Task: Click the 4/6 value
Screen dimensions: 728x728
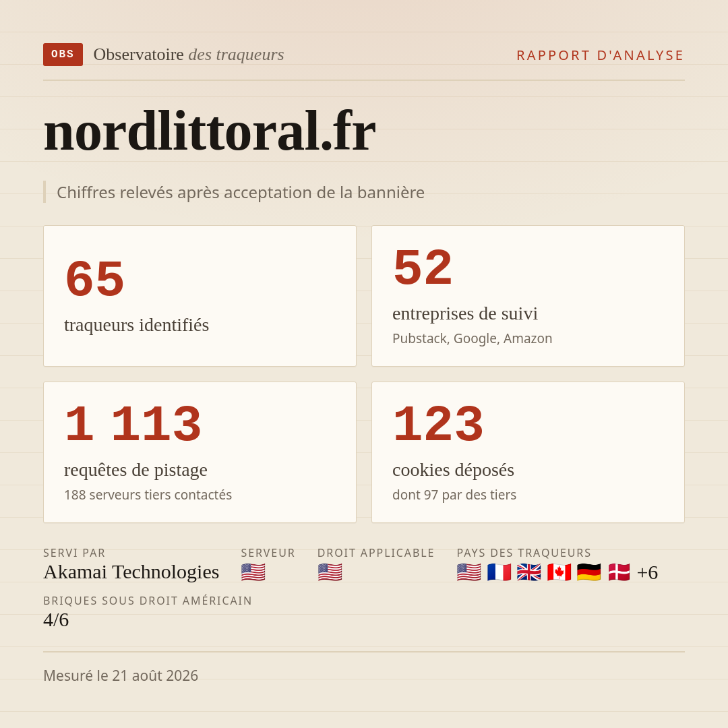Action: pos(56,620)
